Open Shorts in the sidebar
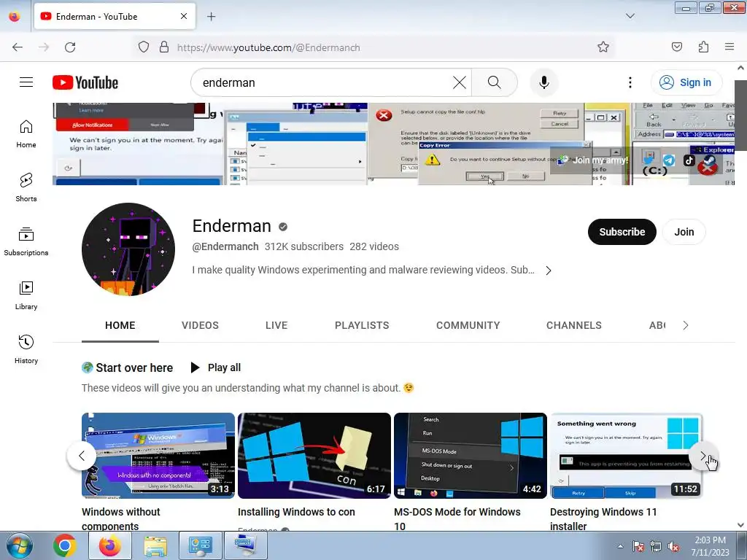The width and height of the screenshot is (747, 560). [x=26, y=187]
